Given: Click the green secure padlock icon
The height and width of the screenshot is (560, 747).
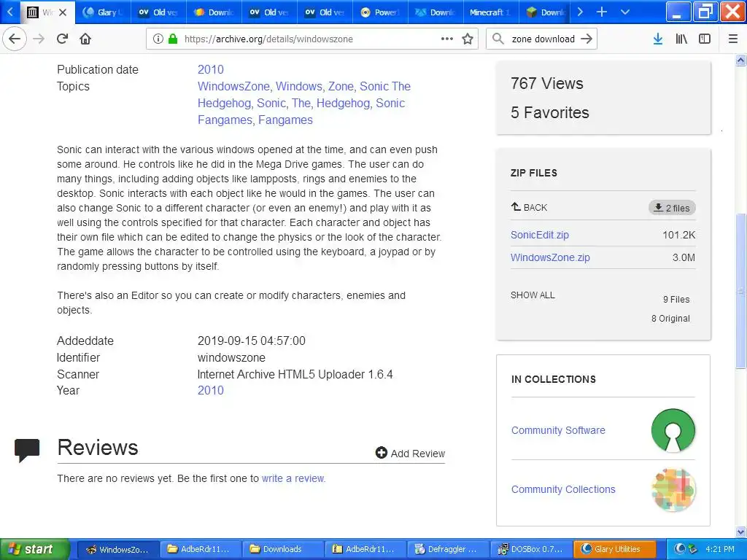Looking at the screenshot, I should tap(173, 39).
